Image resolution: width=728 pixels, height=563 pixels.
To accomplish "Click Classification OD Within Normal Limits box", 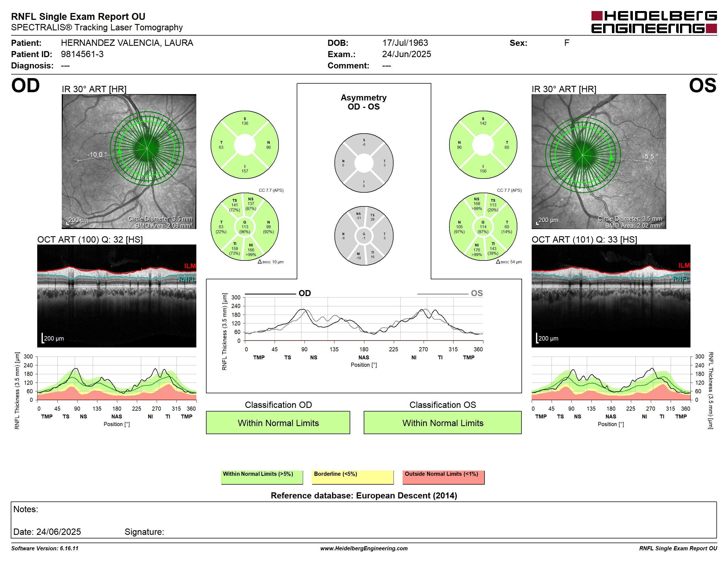I will pyautogui.click(x=278, y=423).
